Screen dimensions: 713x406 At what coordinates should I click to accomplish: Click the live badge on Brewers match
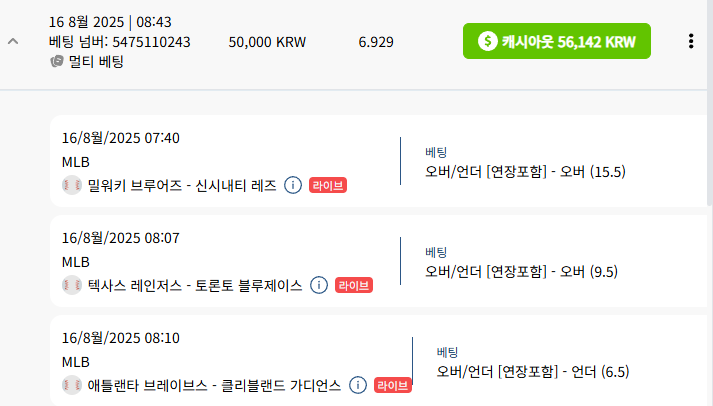(x=328, y=185)
